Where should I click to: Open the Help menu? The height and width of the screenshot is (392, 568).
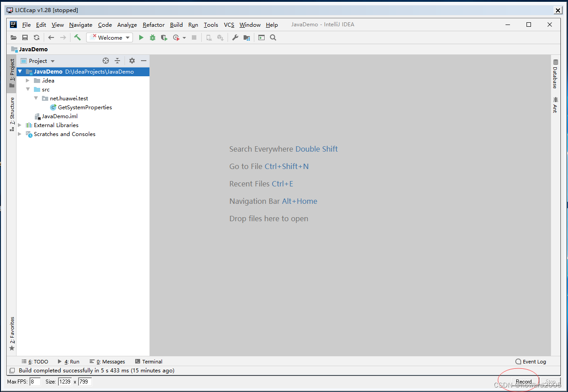(272, 25)
